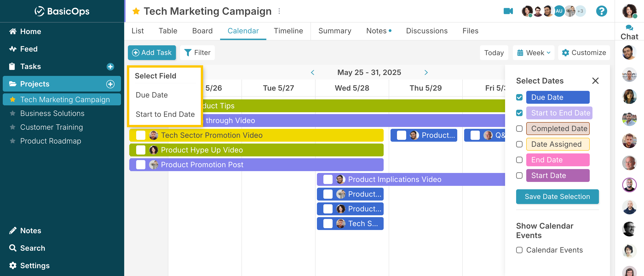The width and height of the screenshot is (644, 276).
Task: Open the video call camera icon
Action: tap(508, 11)
